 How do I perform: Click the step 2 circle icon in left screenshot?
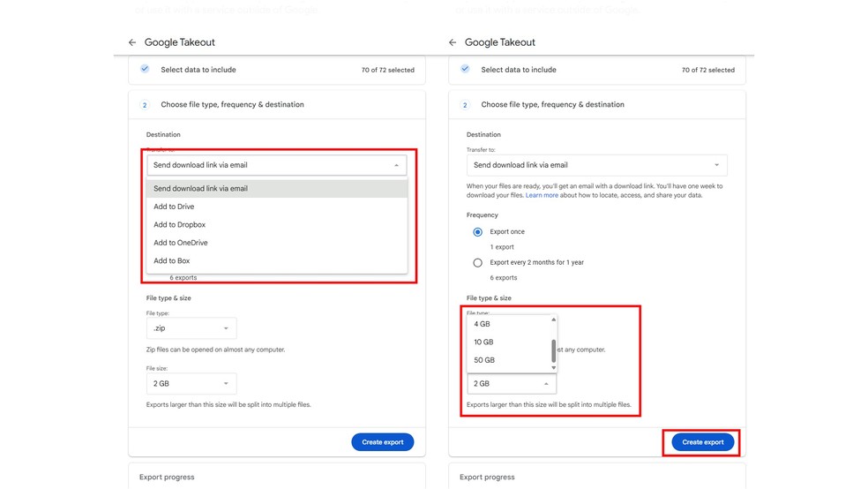(x=145, y=105)
